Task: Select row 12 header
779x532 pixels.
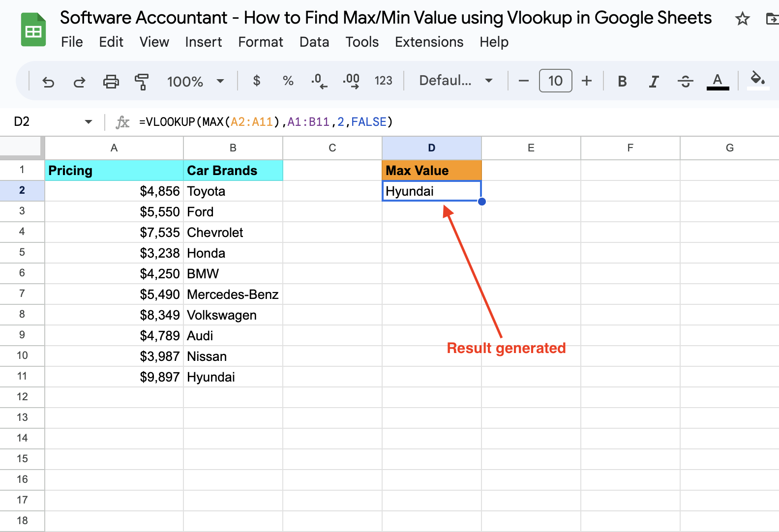Action: click(22, 397)
